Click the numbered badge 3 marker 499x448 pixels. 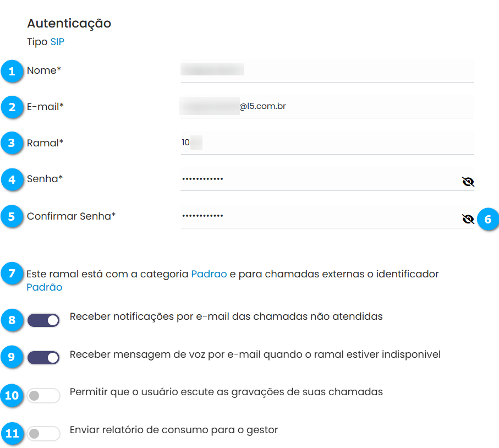(12, 144)
